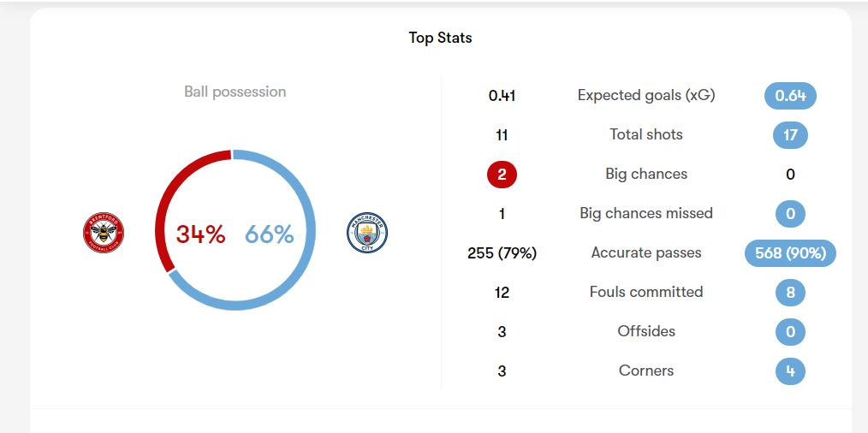Click the blue Fouls committed badge showing 8
The width and height of the screenshot is (868, 433).
[790, 293]
